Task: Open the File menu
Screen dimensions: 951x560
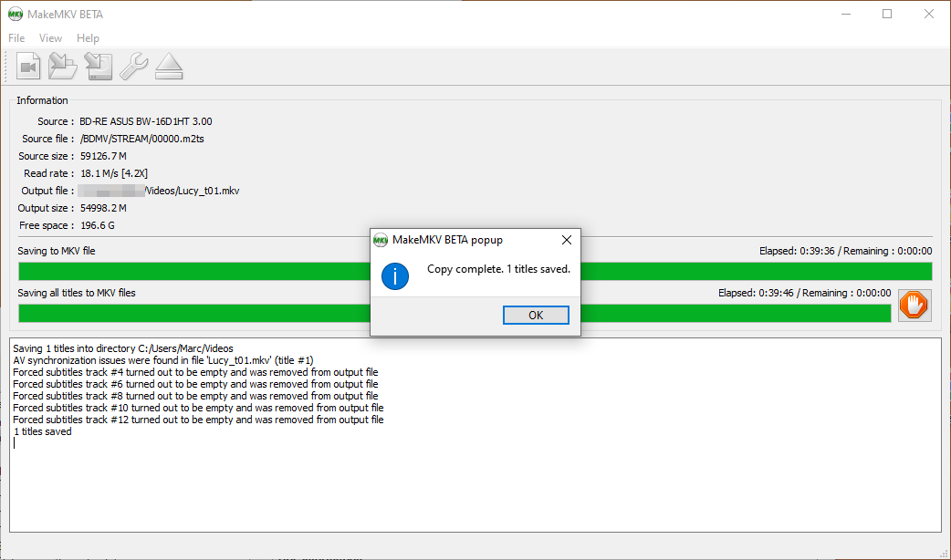Action: (16, 38)
